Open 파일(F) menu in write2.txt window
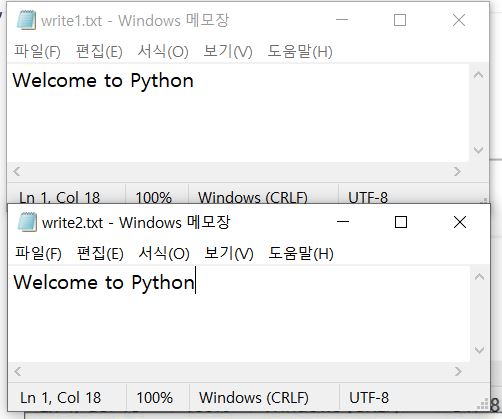 38,253
